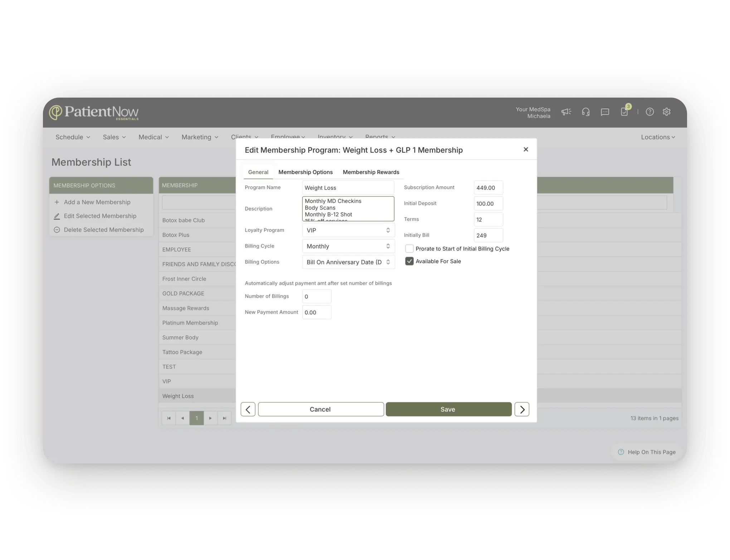This screenshot has height=560, width=730.
Task: Select the Tattoo Package row
Action: (x=197, y=352)
